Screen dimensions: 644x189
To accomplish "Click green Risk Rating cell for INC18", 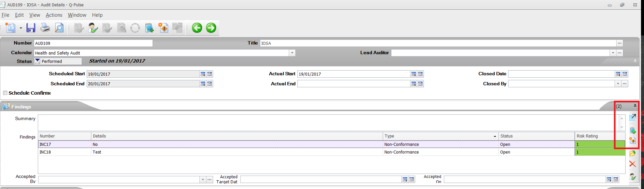I will (600, 152).
